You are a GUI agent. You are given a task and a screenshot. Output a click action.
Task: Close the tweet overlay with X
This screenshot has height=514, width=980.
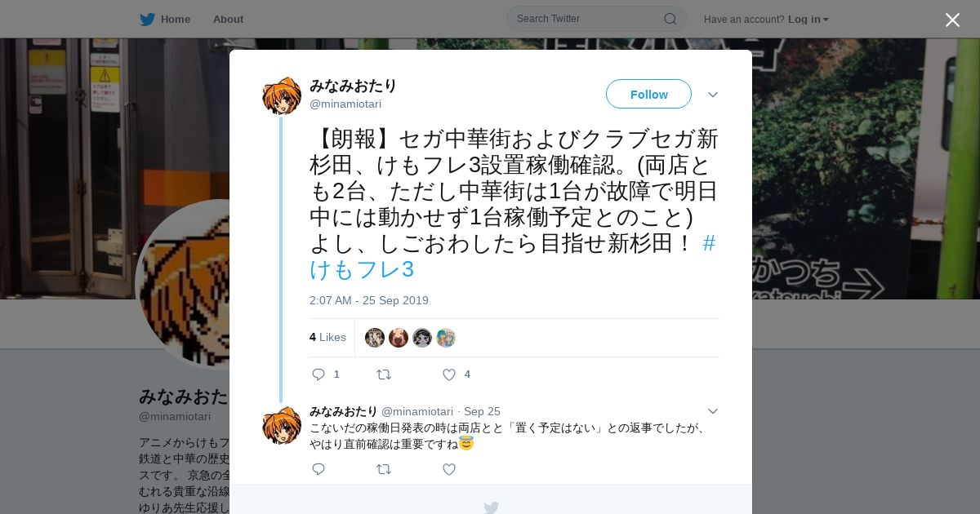[x=952, y=20]
